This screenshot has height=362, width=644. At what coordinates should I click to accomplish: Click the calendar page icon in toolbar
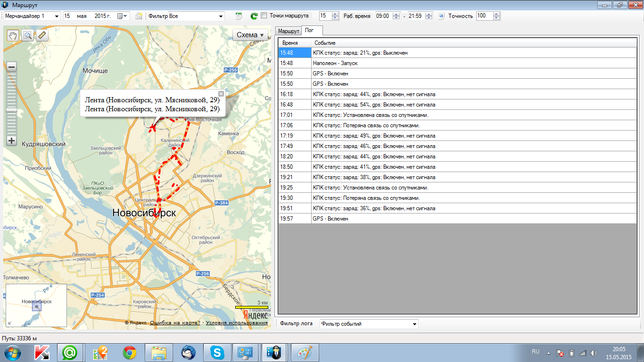239,16
